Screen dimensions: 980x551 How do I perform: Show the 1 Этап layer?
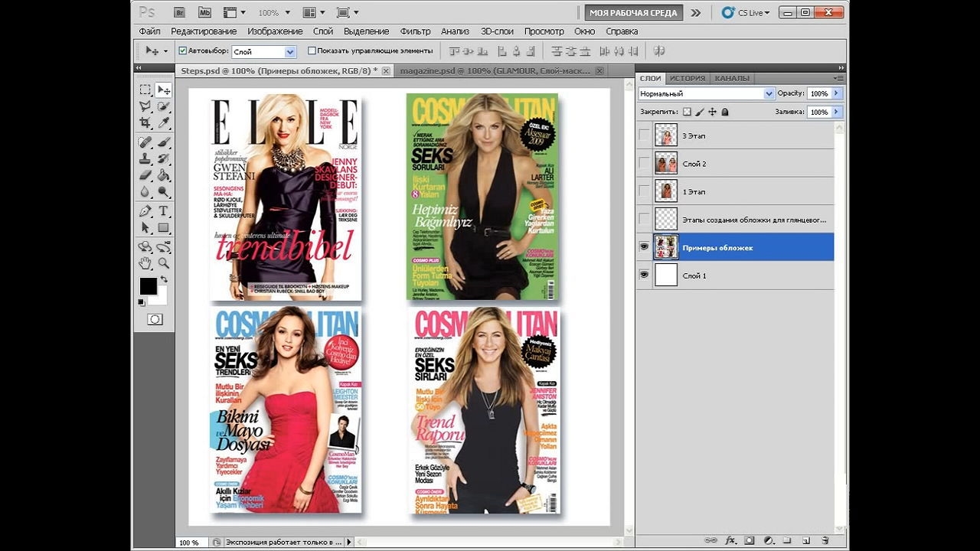click(x=644, y=191)
